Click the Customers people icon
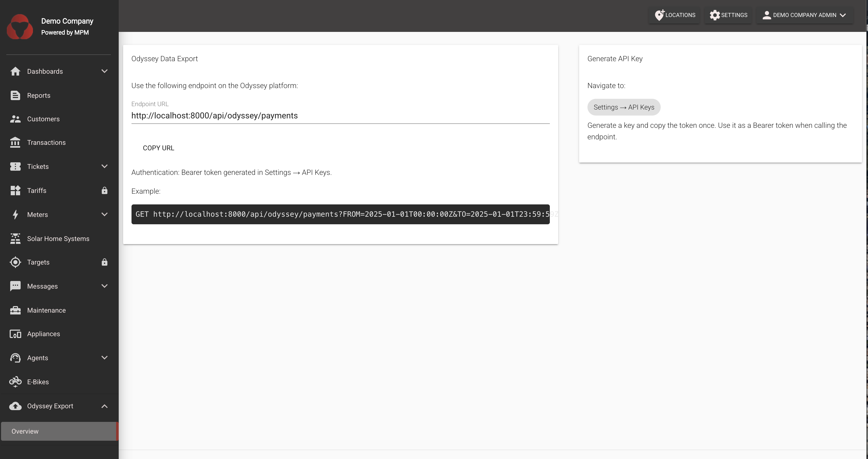This screenshot has width=868, height=459. 15,119
